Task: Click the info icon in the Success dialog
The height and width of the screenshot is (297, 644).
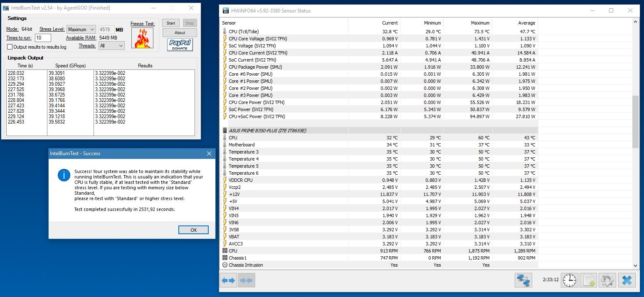Action: (64, 175)
